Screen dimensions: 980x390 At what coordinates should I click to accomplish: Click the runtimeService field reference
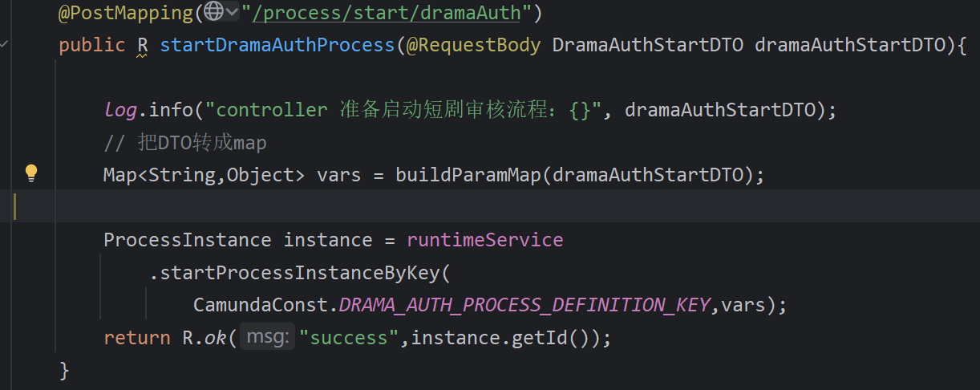coord(484,240)
